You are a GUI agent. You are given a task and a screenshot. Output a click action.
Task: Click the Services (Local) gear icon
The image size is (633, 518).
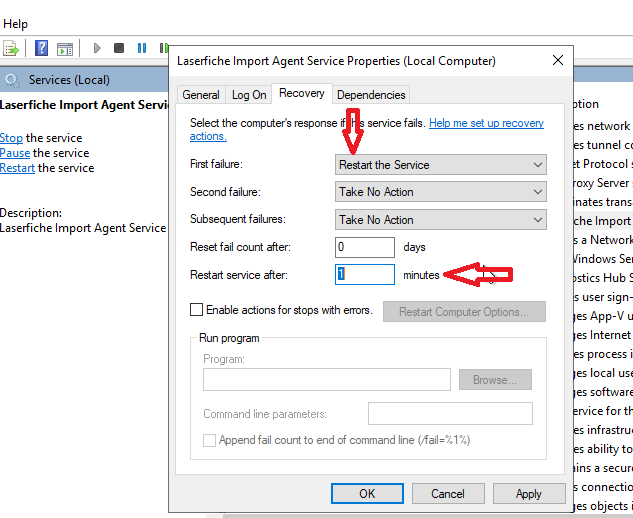(12, 80)
